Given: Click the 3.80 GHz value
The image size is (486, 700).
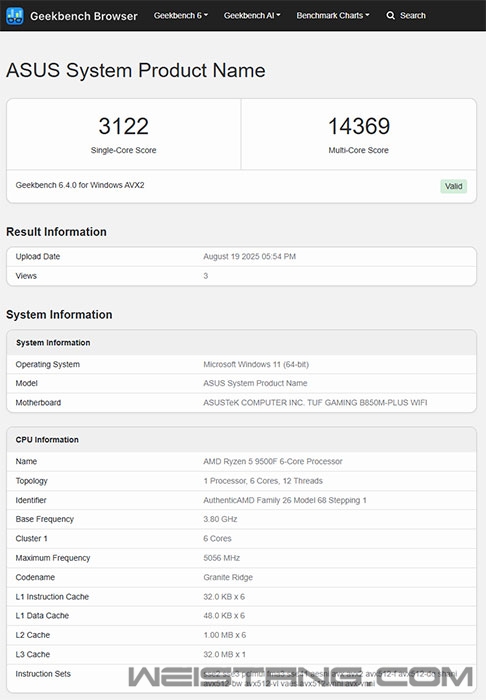Looking at the screenshot, I should click(220, 519).
